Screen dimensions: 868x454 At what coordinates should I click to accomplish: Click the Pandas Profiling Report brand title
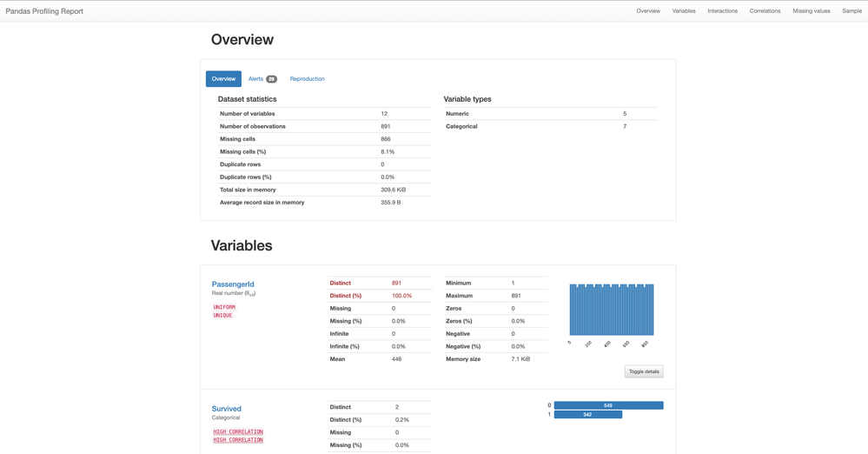[44, 11]
